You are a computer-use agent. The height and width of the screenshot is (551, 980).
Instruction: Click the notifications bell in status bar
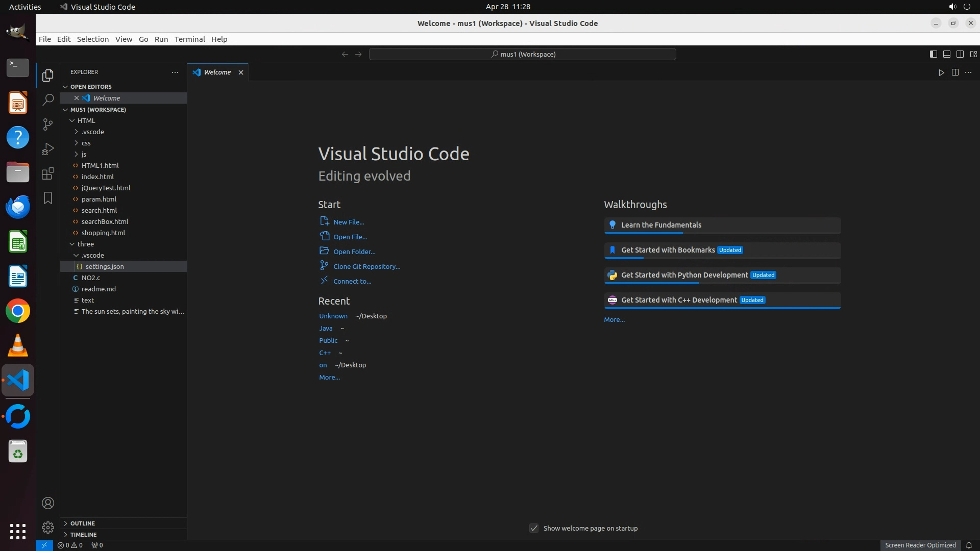click(969, 545)
